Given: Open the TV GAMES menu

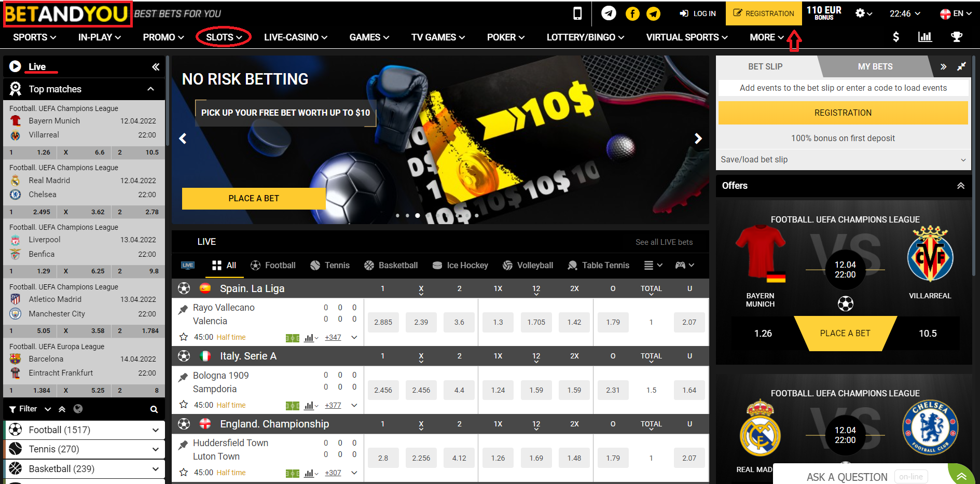Looking at the screenshot, I should pos(438,37).
